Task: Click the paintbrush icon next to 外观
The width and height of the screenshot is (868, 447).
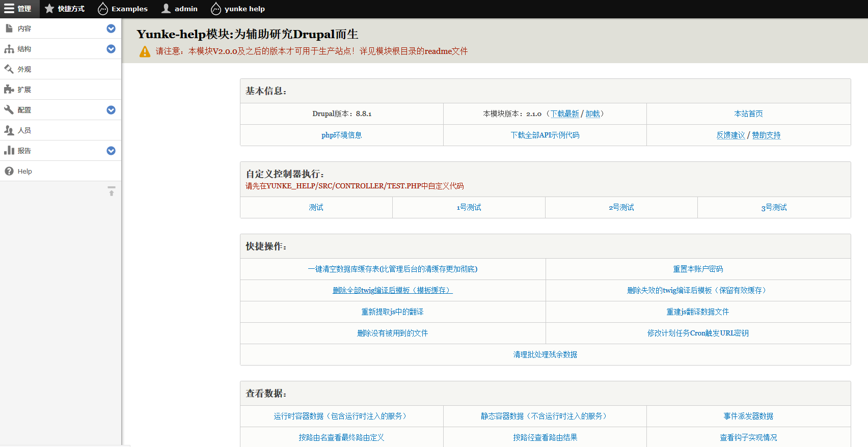Action: pos(9,69)
